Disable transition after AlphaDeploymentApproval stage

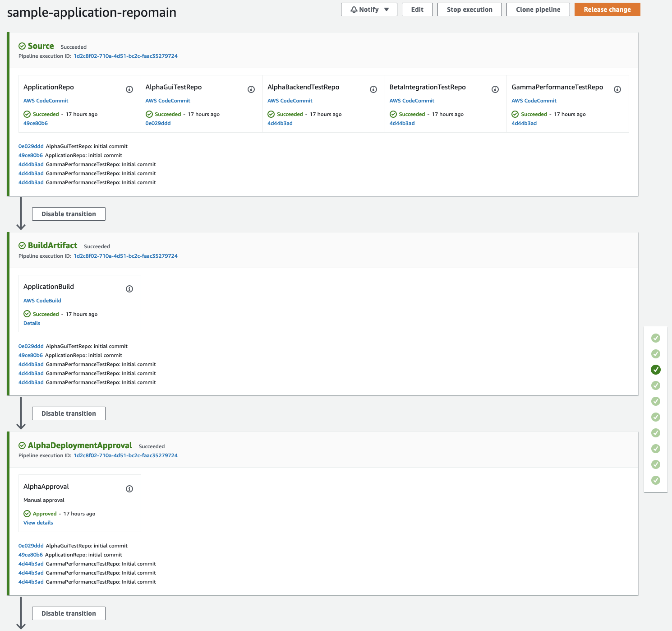click(68, 613)
